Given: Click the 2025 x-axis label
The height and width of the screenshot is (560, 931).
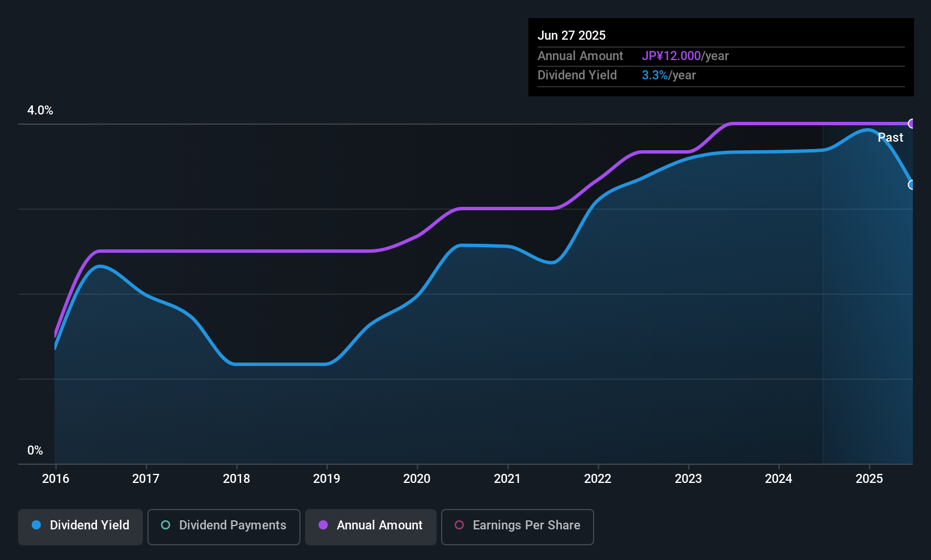Looking at the screenshot, I should 869,478.
